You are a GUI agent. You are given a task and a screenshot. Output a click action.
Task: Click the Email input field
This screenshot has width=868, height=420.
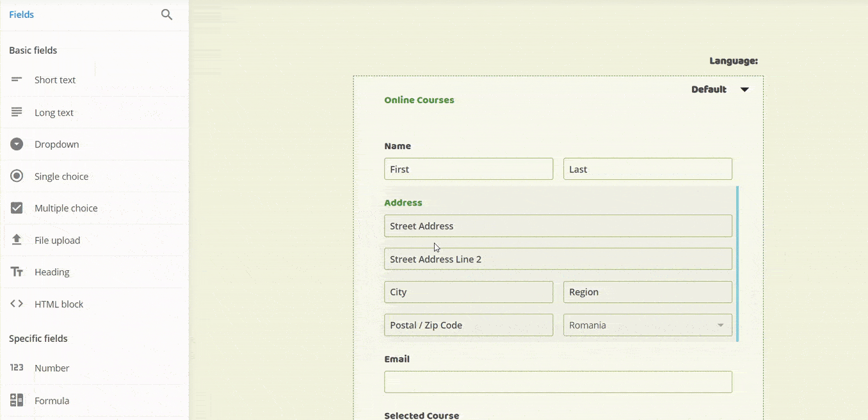(x=558, y=382)
